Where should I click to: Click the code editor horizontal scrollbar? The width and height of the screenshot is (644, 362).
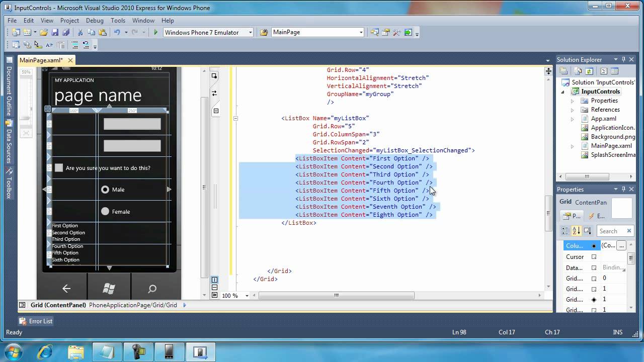pos(337,296)
